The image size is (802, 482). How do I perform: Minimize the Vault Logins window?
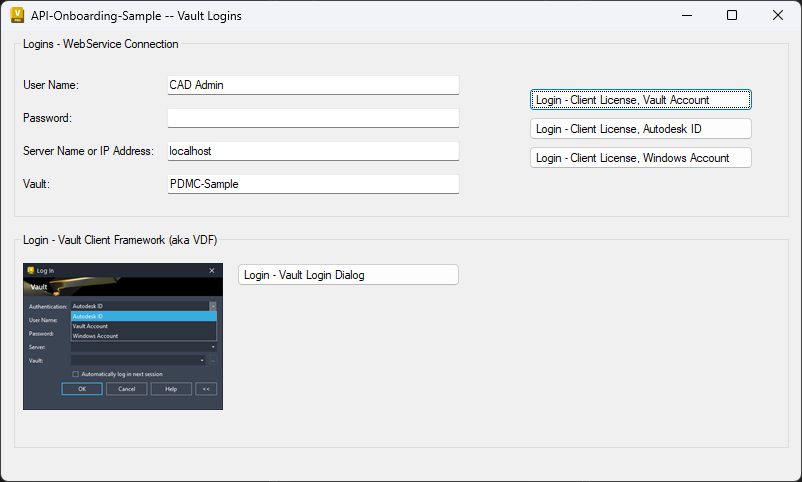(x=687, y=15)
